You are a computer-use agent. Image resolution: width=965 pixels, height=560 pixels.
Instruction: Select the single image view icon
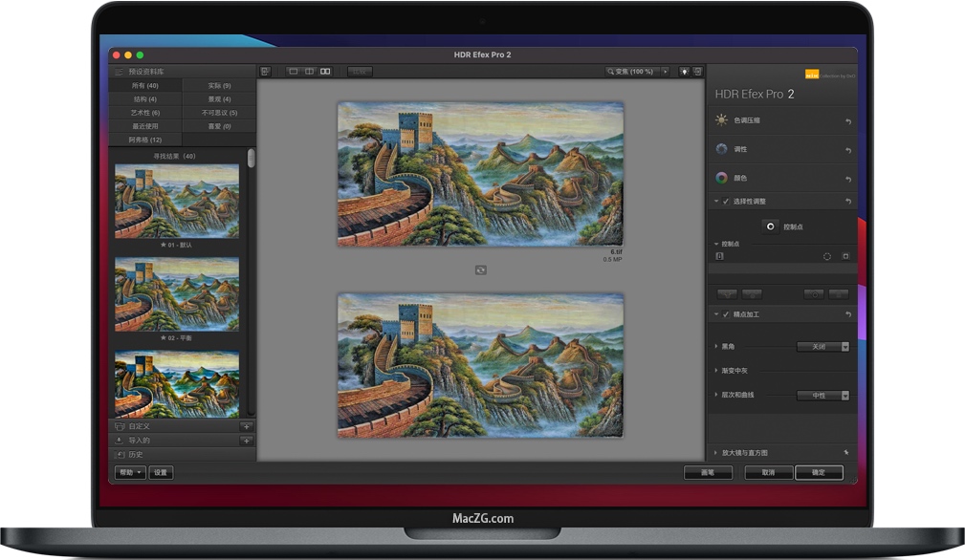294,72
